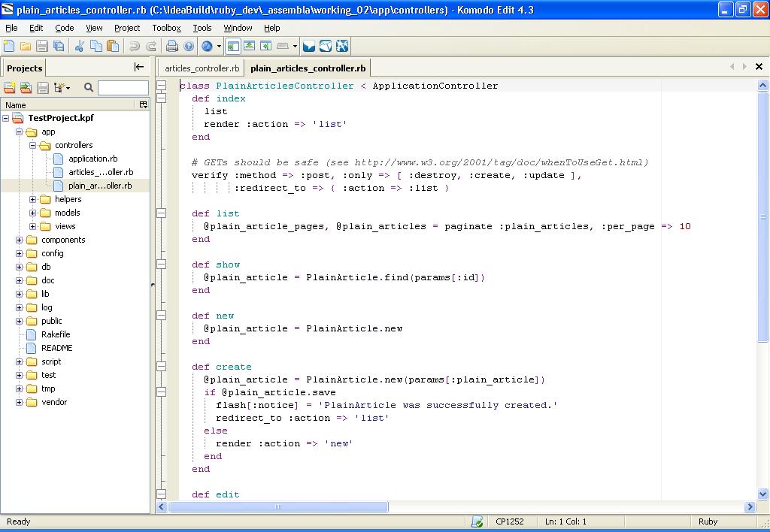Image resolution: width=770 pixels, height=532 pixels.
Task: Select README in project tree
Action: point(56,348)
